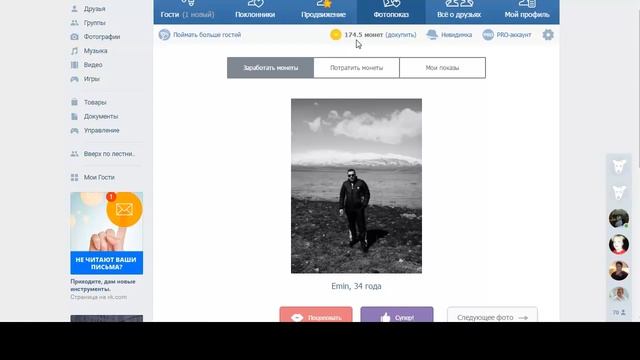Click the Игры gamepad icon
Screen dimensions: 640x360
[x=74, y=79]
